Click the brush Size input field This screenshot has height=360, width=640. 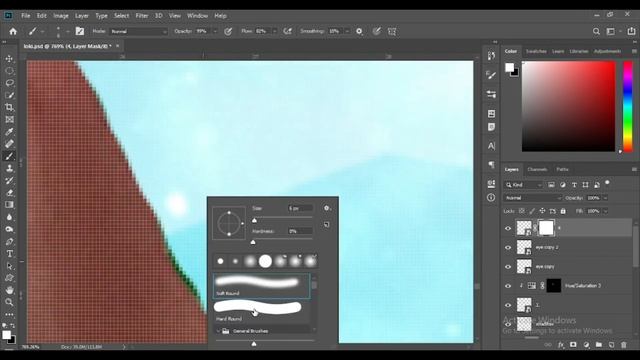tap(300, 208)
